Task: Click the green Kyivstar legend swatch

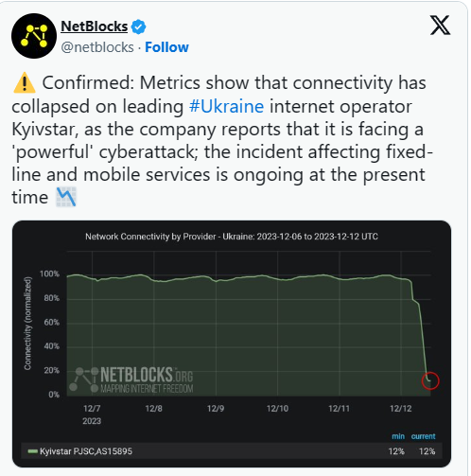Action: [33, 451]
